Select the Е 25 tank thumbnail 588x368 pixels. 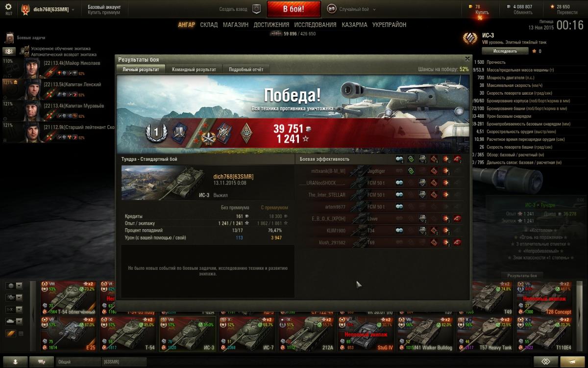[x=69, y=334]
